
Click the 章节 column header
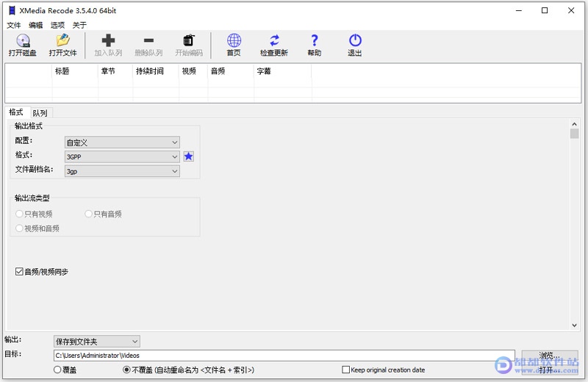[x=115, y=71]
